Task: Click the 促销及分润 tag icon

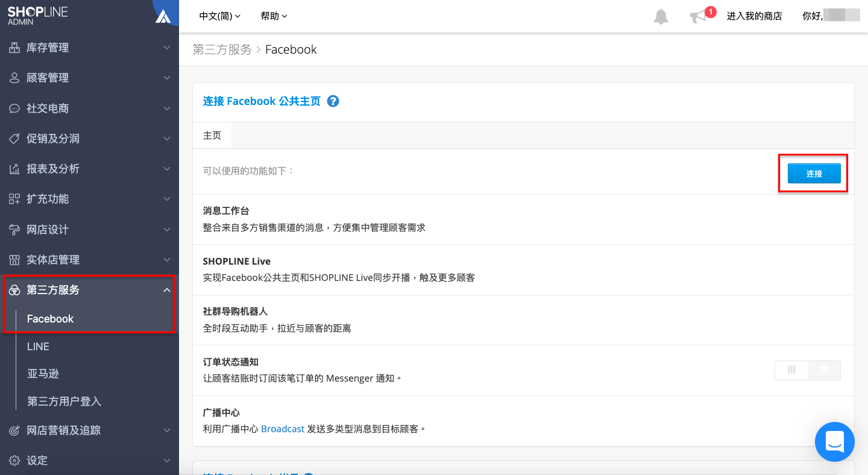Action: (14, 139)
